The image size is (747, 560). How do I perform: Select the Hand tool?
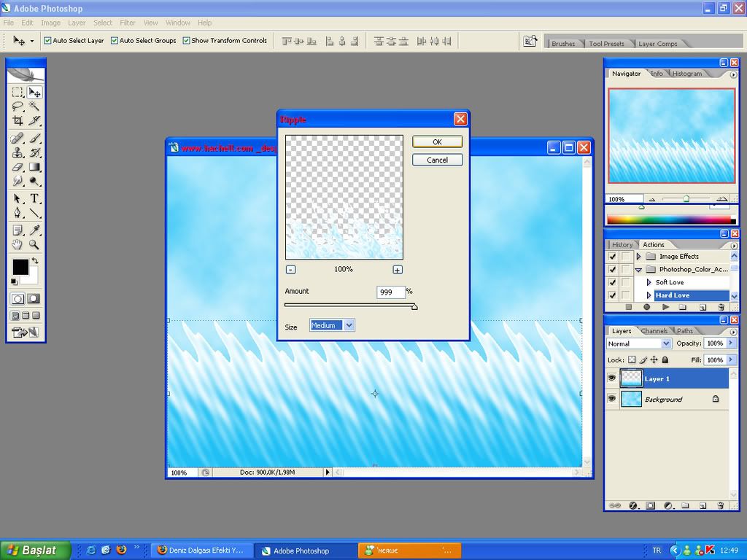pyautogui.click(x=18, y=245)
